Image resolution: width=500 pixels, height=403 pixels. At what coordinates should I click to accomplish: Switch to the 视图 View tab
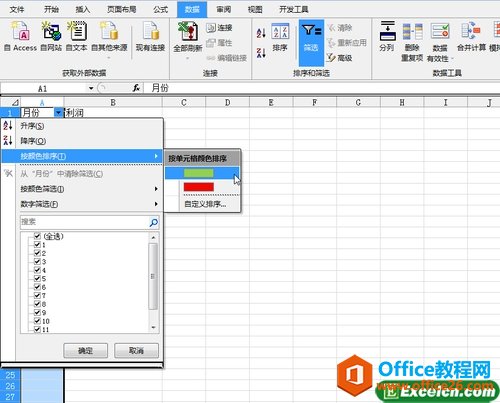255,9
